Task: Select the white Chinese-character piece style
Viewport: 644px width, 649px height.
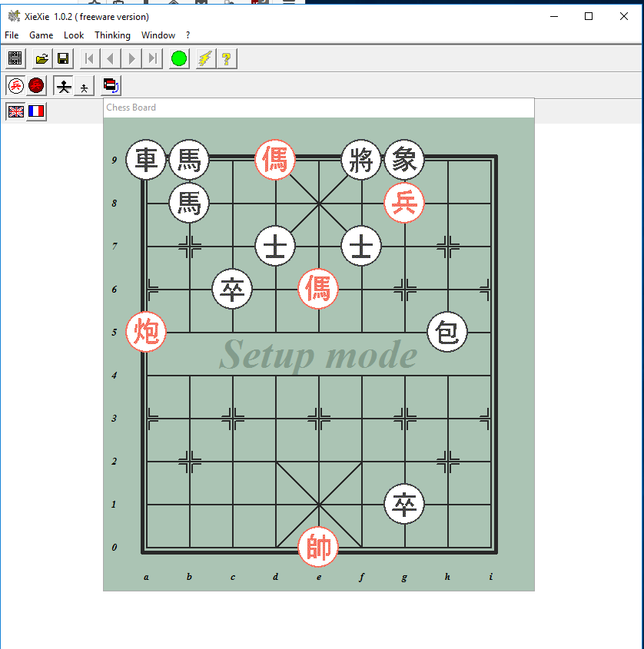Action: pos(15,86)
